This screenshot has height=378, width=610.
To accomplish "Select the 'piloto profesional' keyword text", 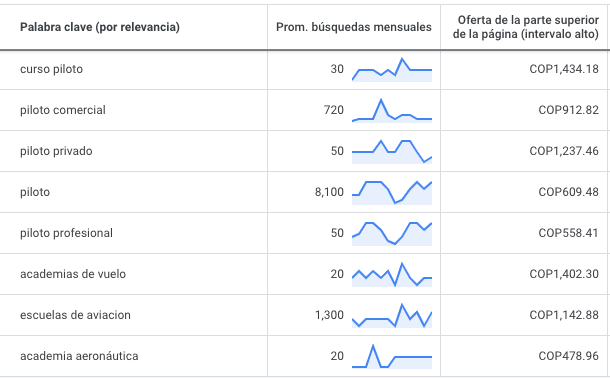I will [66, 233].
